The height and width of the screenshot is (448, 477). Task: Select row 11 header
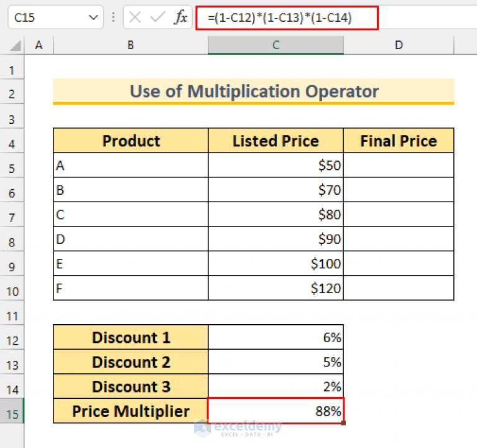click(12, 313)
